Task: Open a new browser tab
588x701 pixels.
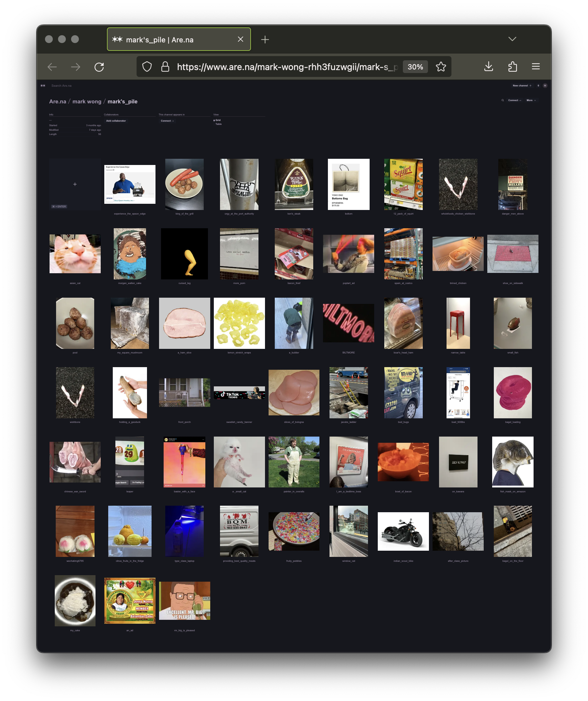Action: 265,40
